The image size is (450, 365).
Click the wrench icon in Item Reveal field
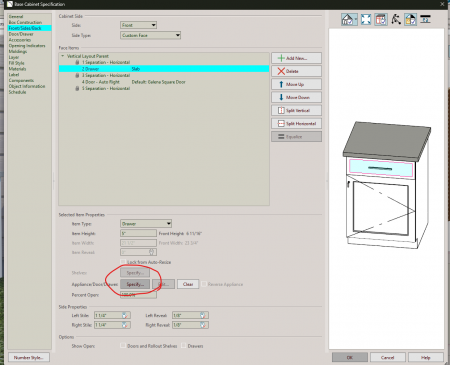point(152,252)
